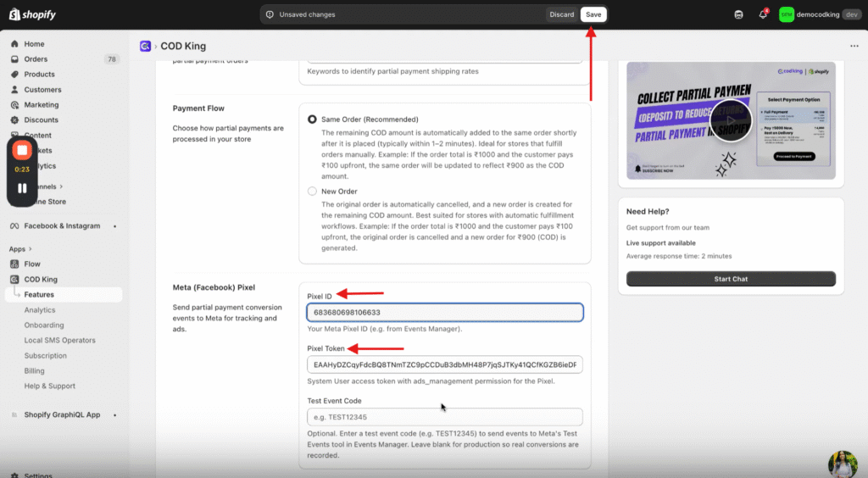The height and width of the screenshot is (478, 868).
Task: Open Orders from the sidebar icon
Action: pyautogui.click(x=15, y=59)
